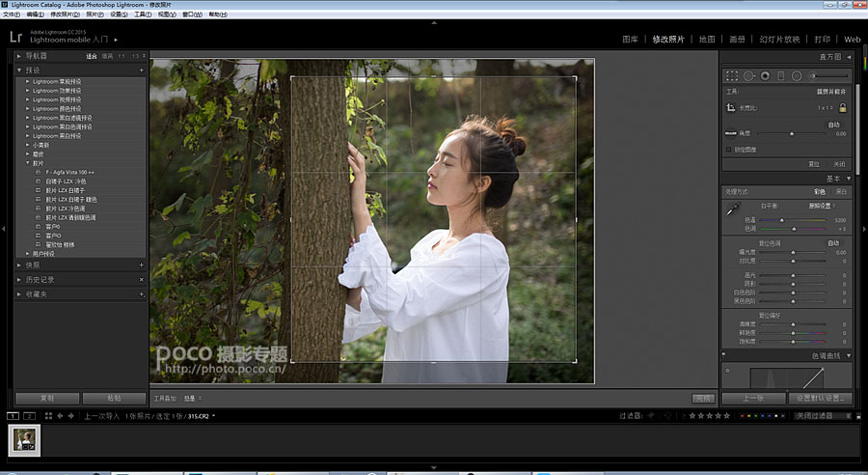Screen dimensions: 868x475
Task: Adjust the 曝光度 exposure slider handle
Action: [x=793, y=252]
